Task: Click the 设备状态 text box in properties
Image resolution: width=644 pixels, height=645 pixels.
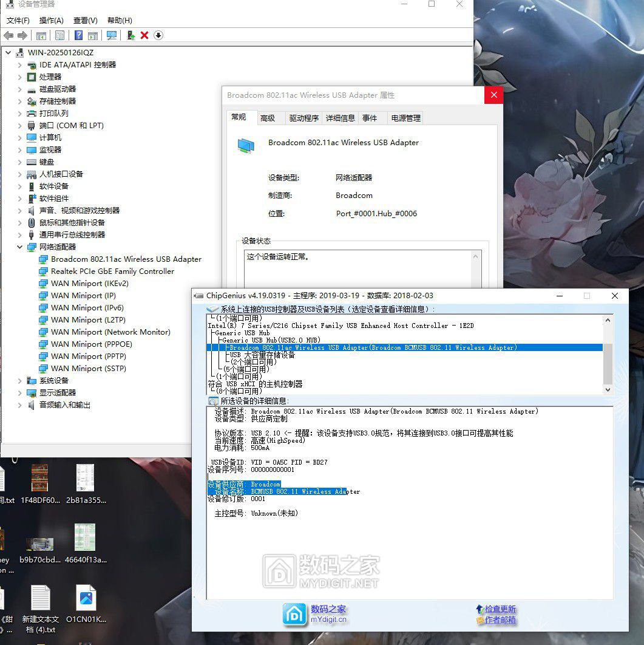Action: 362,268
